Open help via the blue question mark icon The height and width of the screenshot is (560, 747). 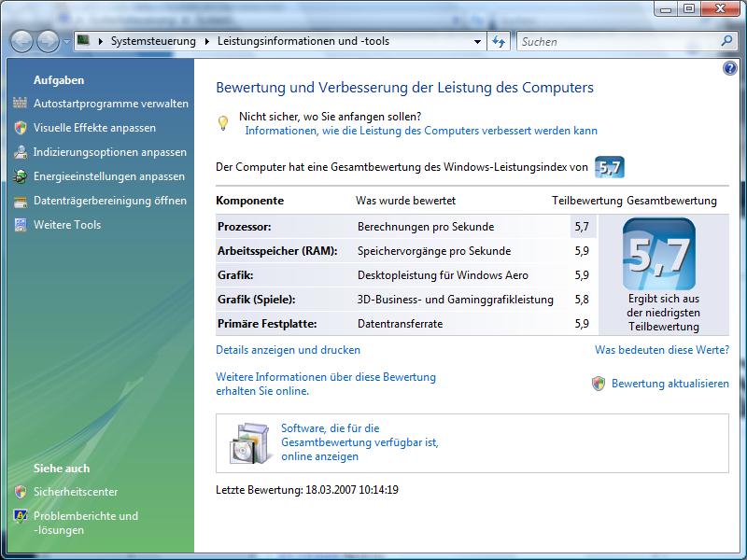coord(730,68)
